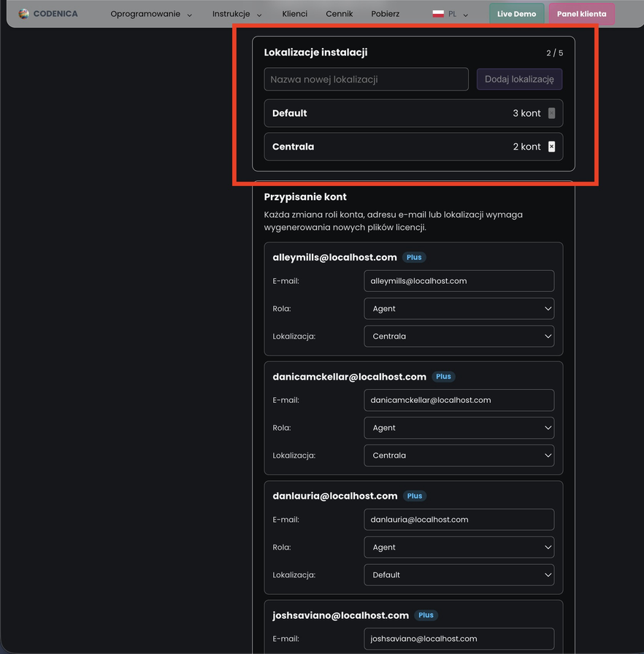Click the danlauria@localhost.com card title
Screen dimensions: 644x654
(335, 496)
